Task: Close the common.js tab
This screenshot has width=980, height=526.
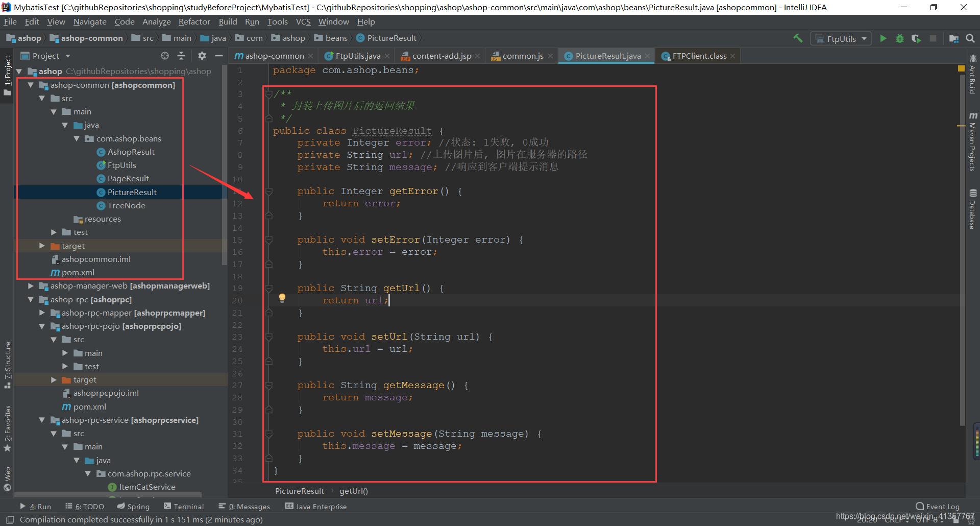Action: pos(550,56)
